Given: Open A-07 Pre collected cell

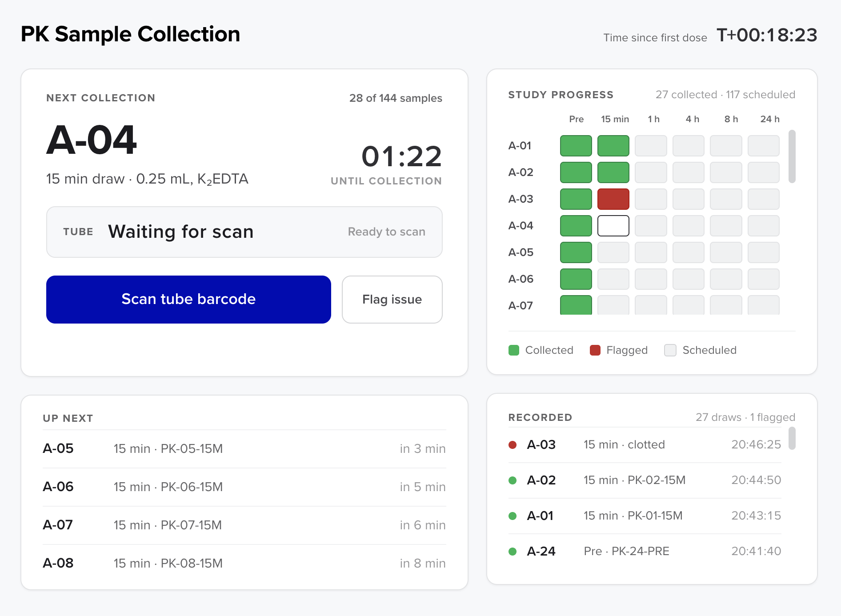Looking at the screenshot, I should (x=576, y=305).
